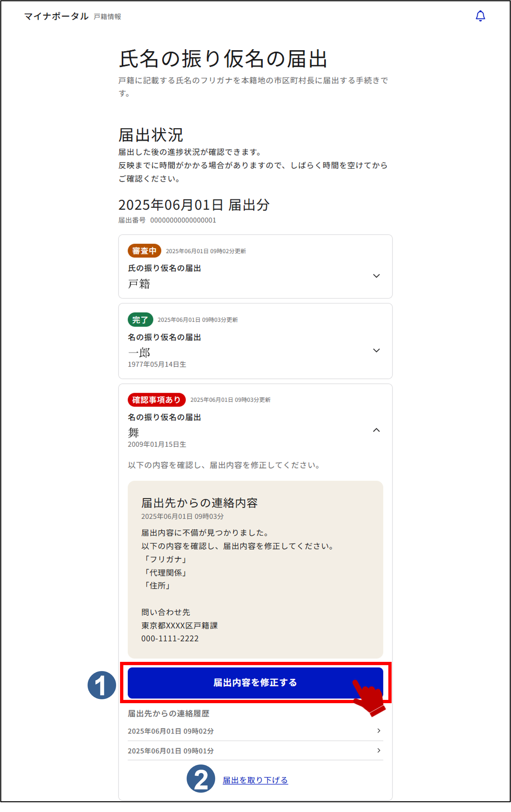Click the 届出を取り下げる link
511x812 pixels.
[x=255, y=780]
